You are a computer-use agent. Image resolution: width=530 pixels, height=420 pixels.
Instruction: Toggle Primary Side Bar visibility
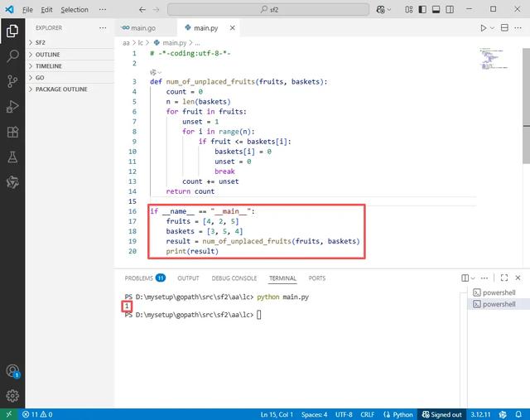click(422, 9)
